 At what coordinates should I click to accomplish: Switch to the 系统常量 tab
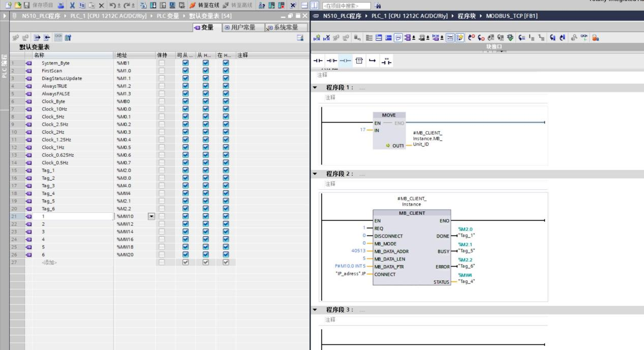tap(286, 27)
